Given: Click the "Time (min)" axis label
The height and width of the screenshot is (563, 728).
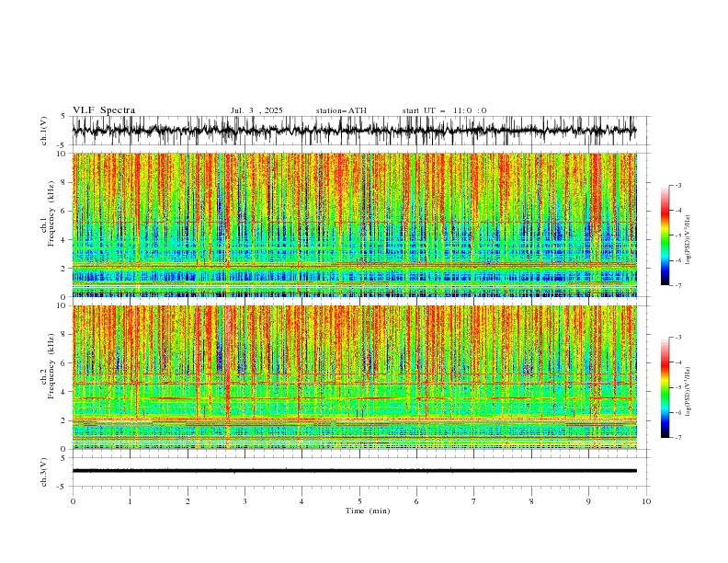Looking at the screenshot, I should pos(368,511).
